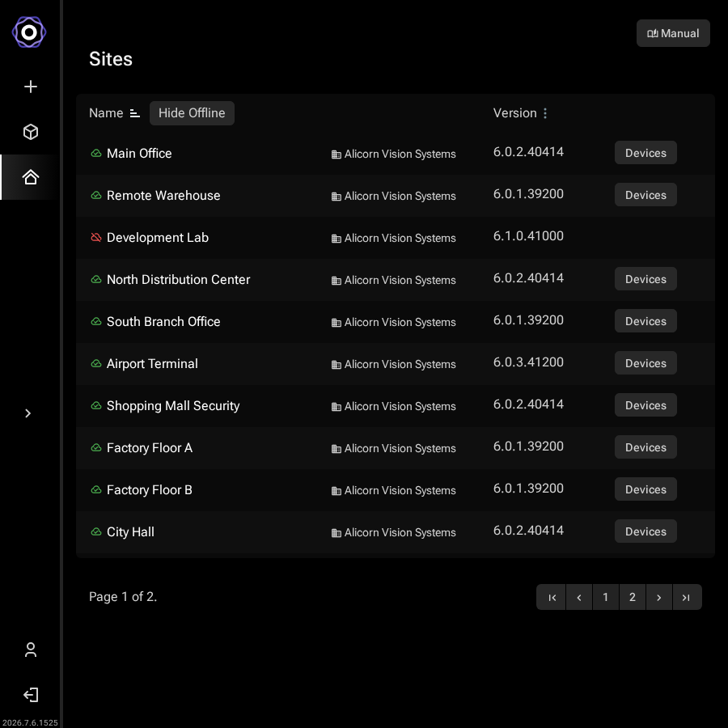Click the cloud status icon for Factory Floor A
This screenshot has height=728, width=728.
coord(96,447)
